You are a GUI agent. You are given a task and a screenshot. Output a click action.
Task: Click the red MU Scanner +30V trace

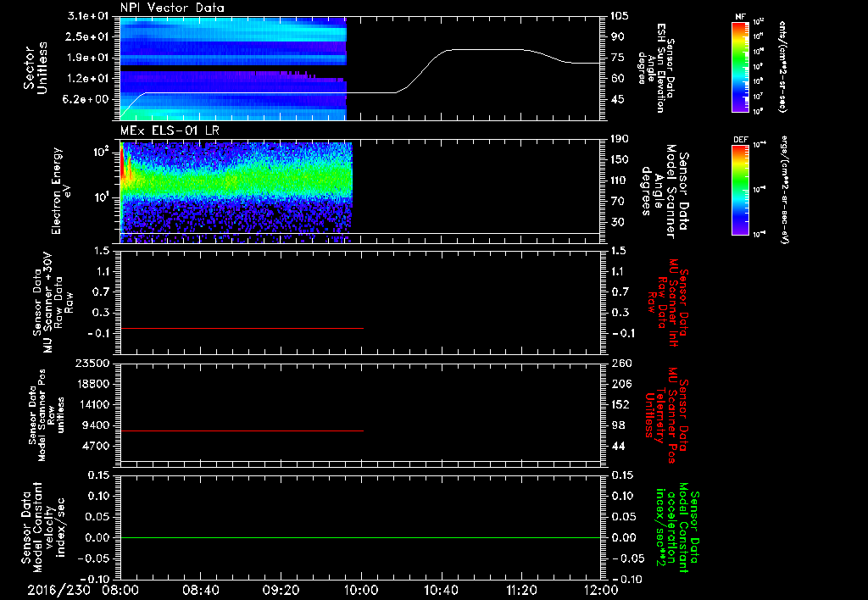click(x=242, y=328)
